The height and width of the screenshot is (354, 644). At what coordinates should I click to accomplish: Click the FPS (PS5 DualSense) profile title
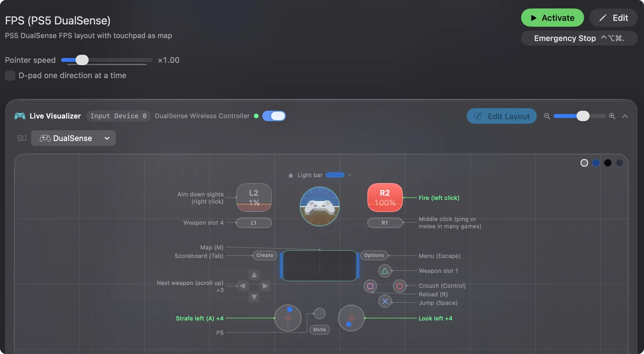click(x=57, y=21)
